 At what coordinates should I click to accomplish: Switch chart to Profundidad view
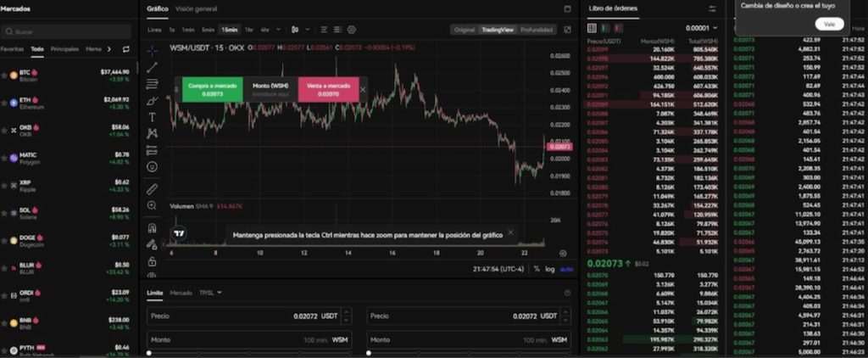(536, 30)
